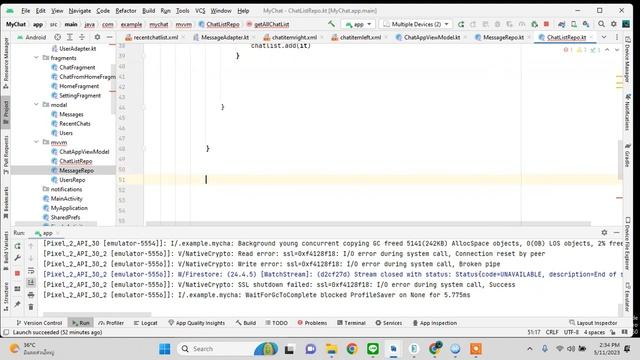Stop the running app with red square

coord(546,24)
